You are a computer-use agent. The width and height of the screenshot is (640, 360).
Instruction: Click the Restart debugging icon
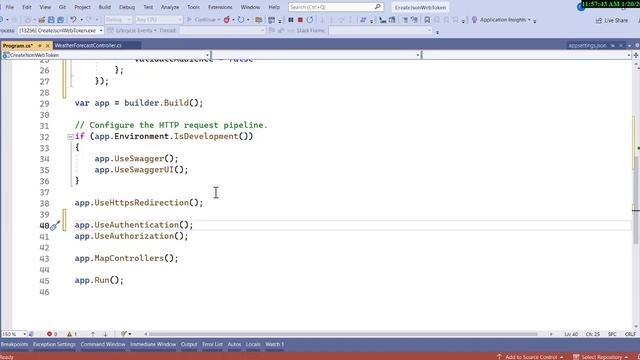tap(310, 20)
